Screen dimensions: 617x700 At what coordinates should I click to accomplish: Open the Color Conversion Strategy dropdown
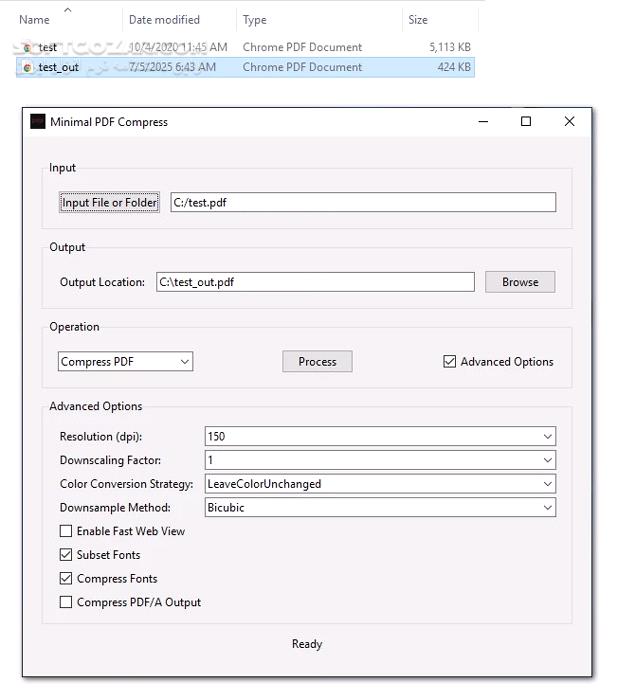380,484
